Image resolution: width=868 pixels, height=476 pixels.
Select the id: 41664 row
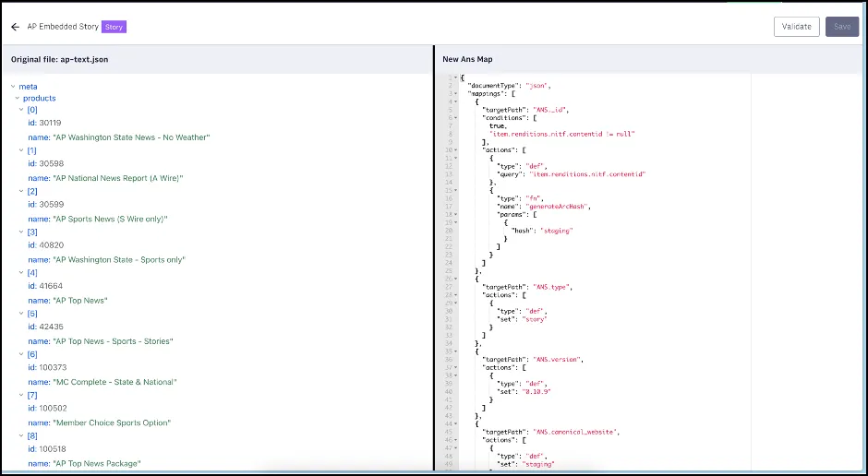(45, 286)
